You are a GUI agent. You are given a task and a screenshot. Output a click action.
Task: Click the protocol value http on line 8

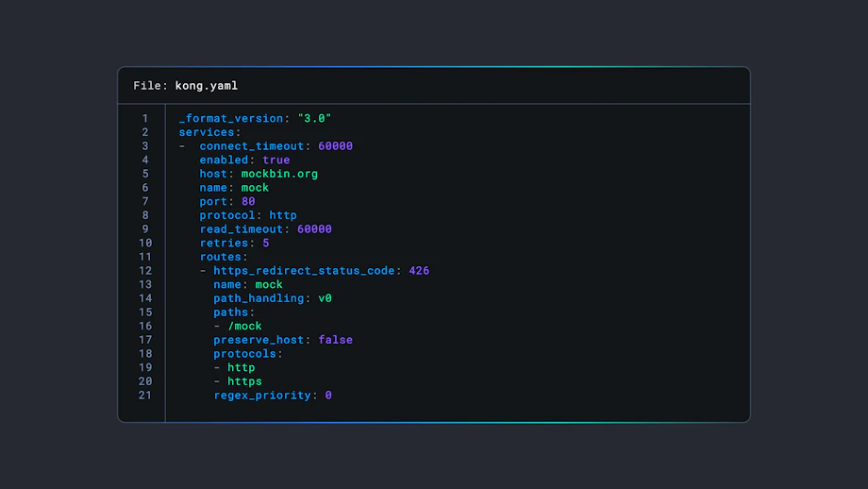pyautogui.click(x=283, y=215)
